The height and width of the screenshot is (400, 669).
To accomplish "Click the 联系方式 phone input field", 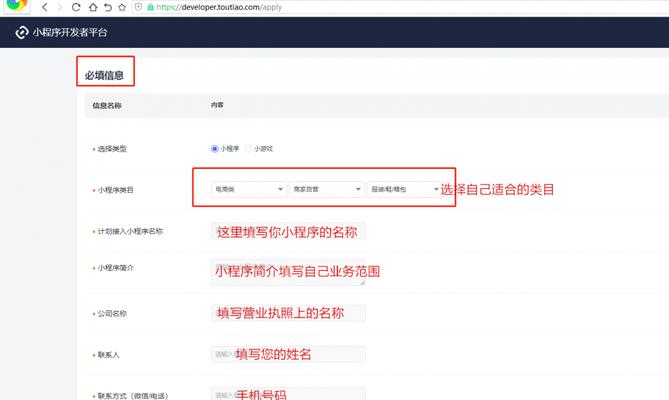I will tap(288, 394).
